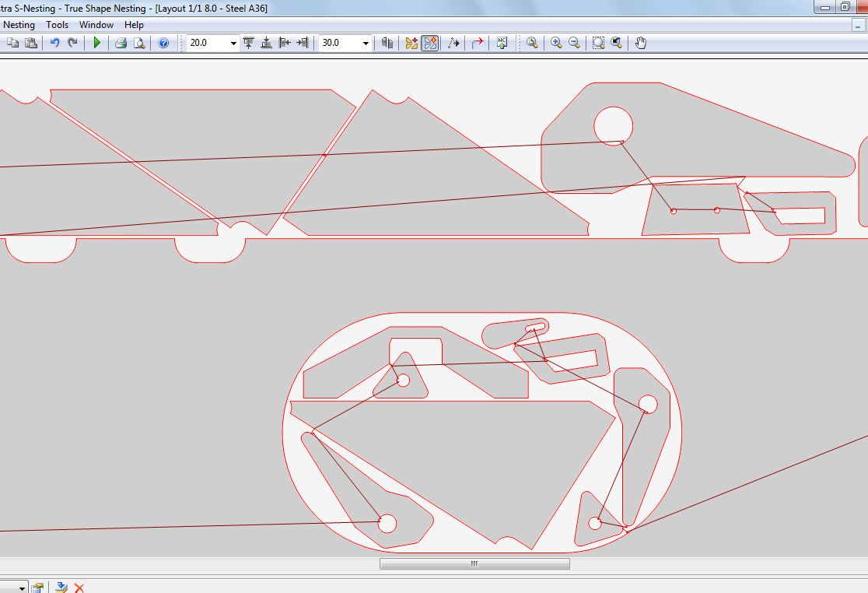Click inside the 30.0 input field
Viewport: 868px width, 593px height.
pyautogui.click(x=340, y=43)
